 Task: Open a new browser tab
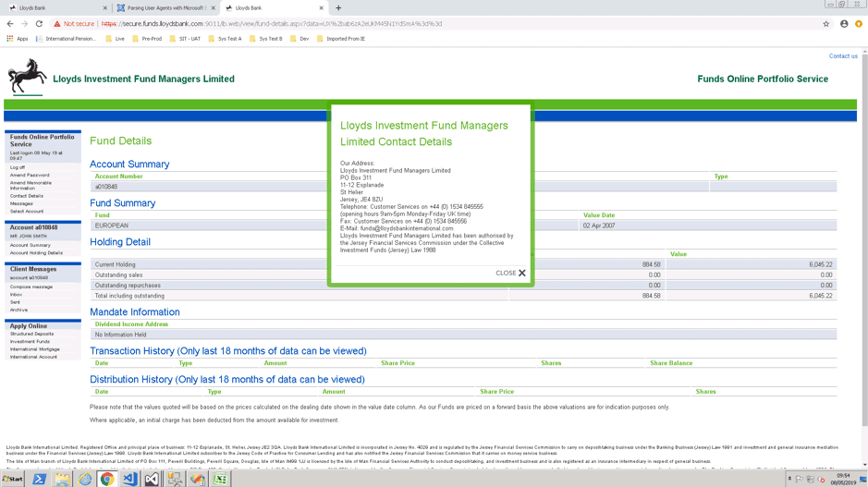pos(338,7)
